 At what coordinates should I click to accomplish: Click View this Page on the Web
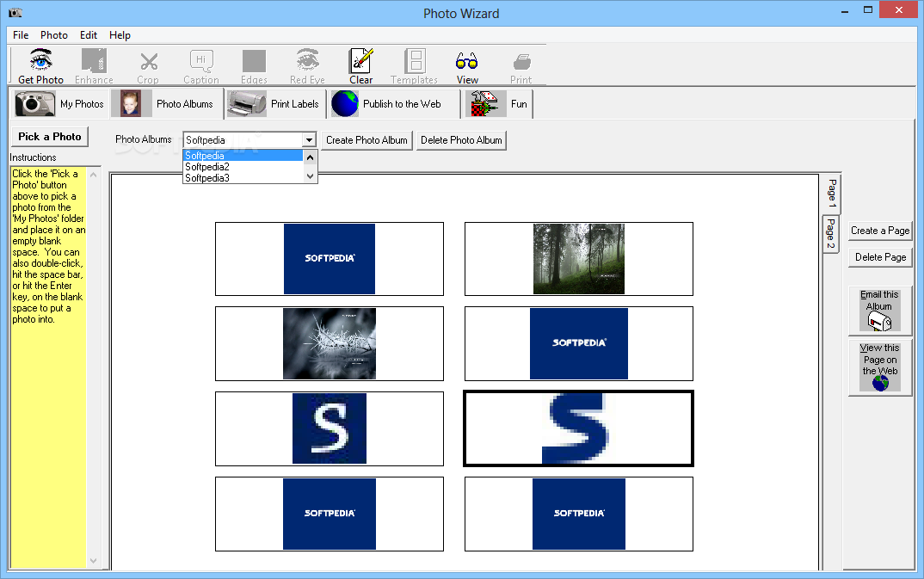pyautogui.click(x=880, y=367)
